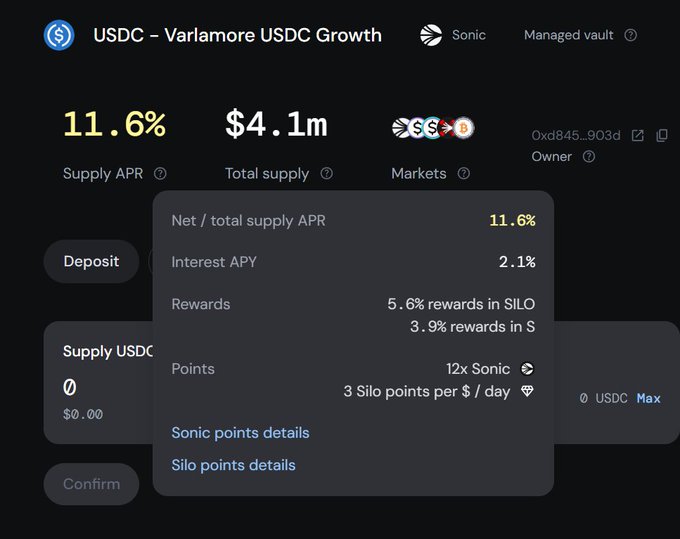Image resolution: width=680 pixels, height=539 pixels.
Task: Open the Managed vault help icon
Action: 631,35
